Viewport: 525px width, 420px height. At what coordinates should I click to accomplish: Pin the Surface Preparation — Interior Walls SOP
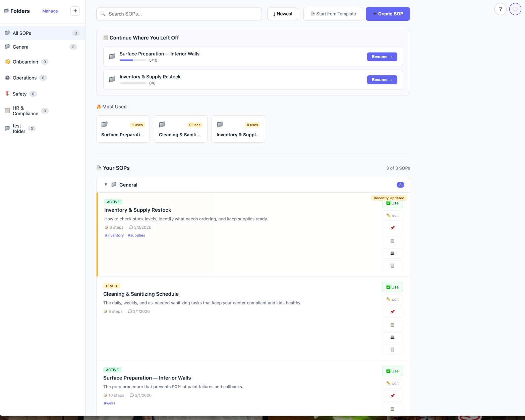click(x=392, y=396)
